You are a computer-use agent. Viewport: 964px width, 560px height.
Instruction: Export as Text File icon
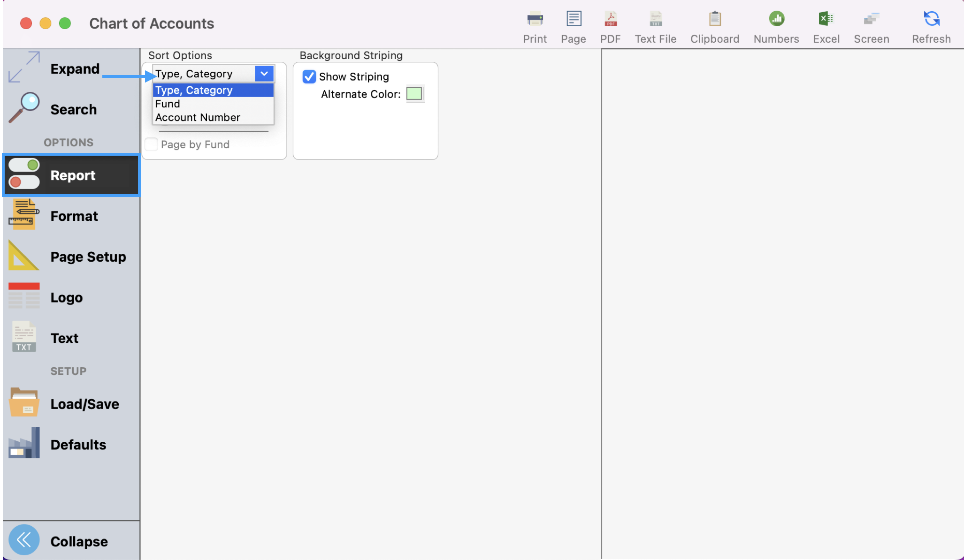click(x=655, y=20)
